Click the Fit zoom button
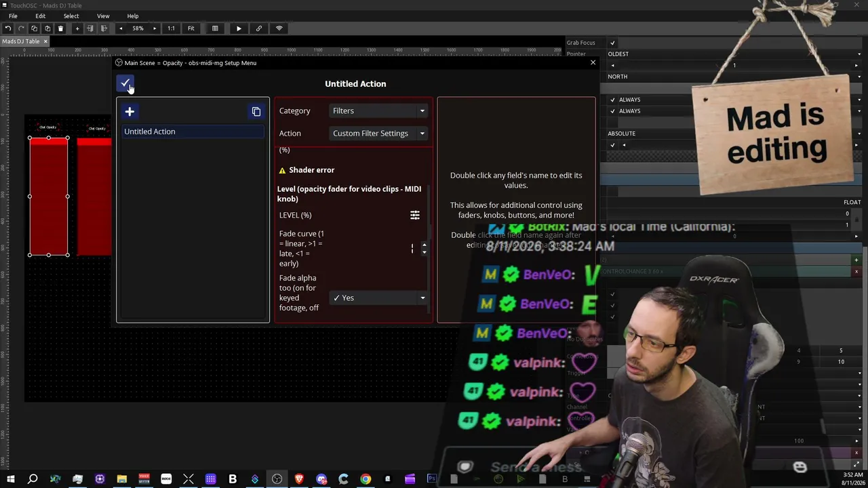 (191, 28)
